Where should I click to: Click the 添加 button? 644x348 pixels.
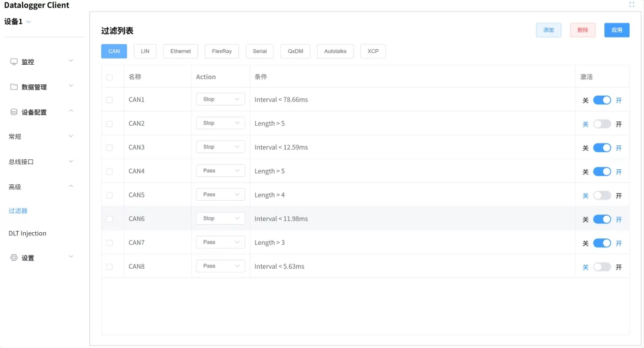pyautogui.click(x=548, y=30)
